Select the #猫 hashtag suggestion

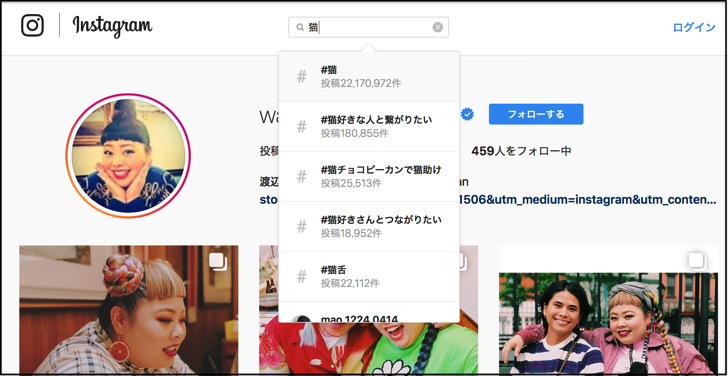(x=369, y=77)
